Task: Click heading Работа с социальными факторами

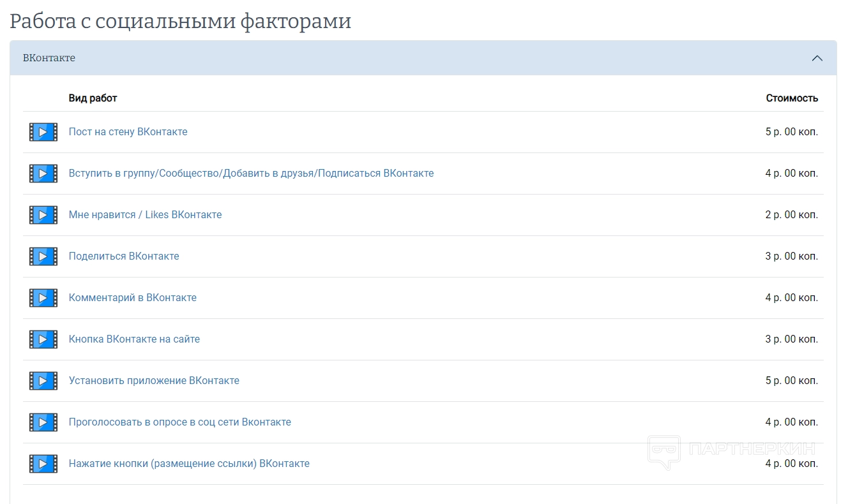Action: coord(181,21)
